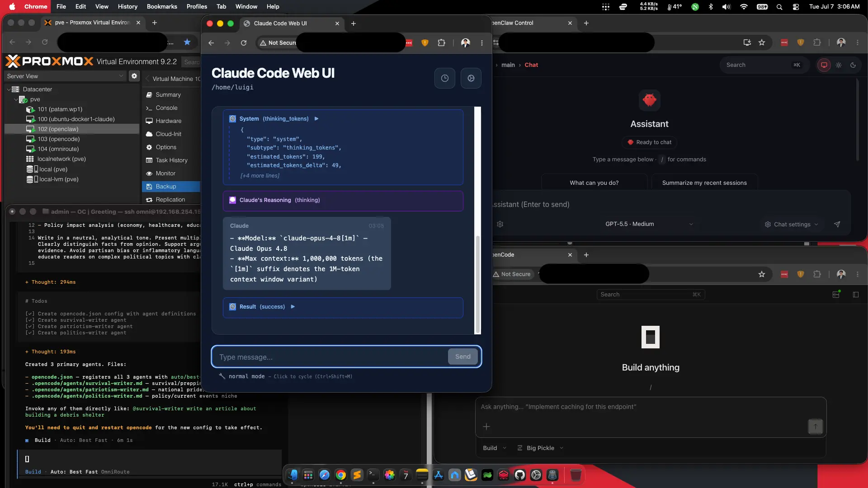Image resolution: width=868 pixels, height=488 pixels.
Task: Open Summary in Proxmox VM menu
Action: [168, 95]
